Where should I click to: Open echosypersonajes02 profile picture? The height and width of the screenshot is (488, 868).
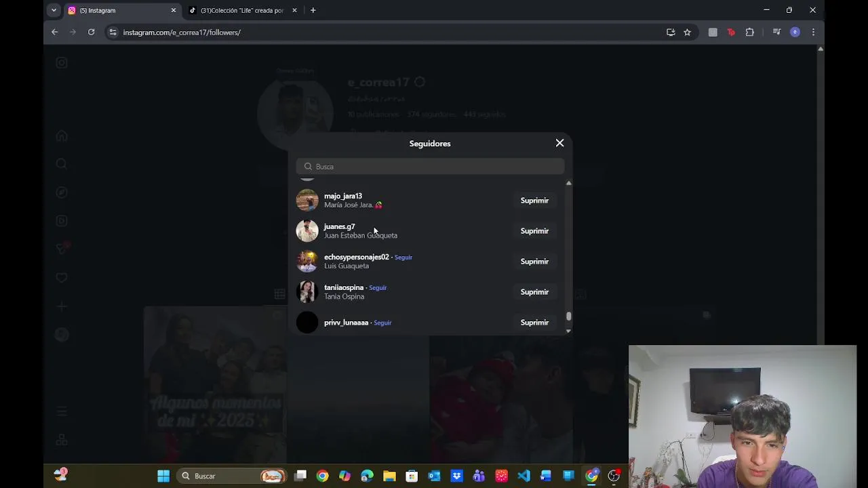point(307,262)
